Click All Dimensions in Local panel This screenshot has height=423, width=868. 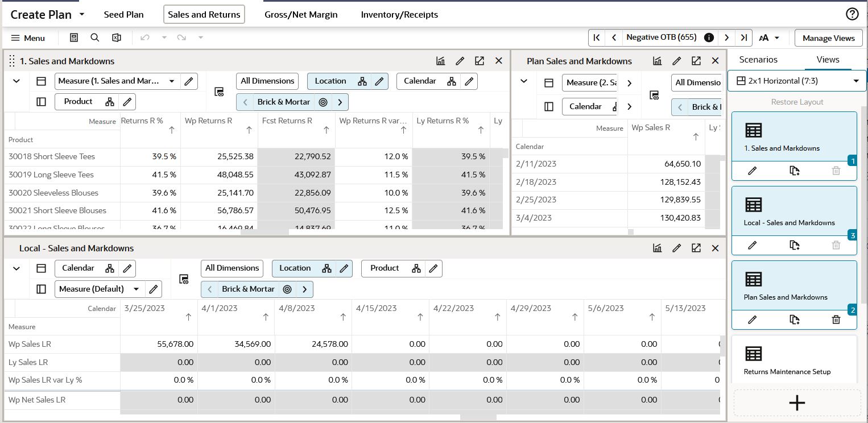[x=232, y=268]
